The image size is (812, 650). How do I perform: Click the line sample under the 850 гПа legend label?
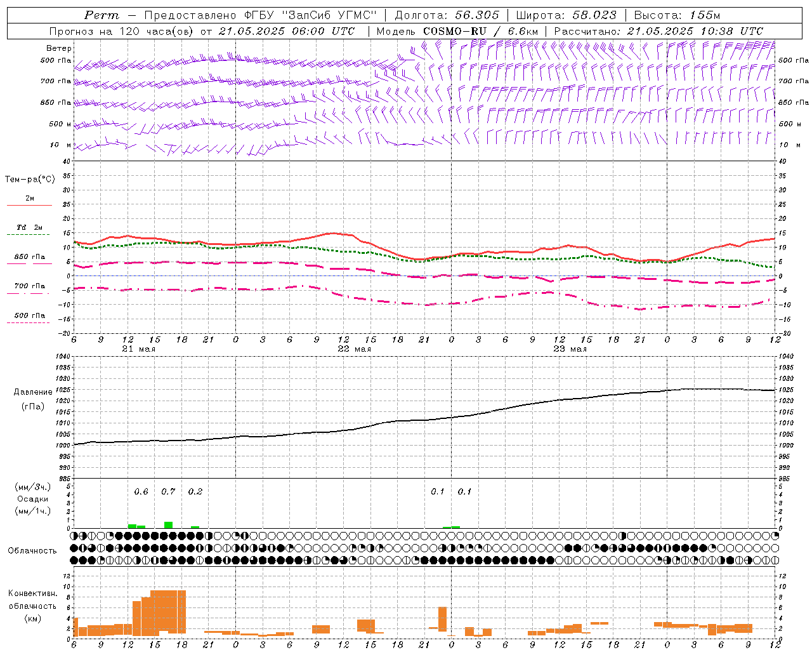tap(29, 264)
